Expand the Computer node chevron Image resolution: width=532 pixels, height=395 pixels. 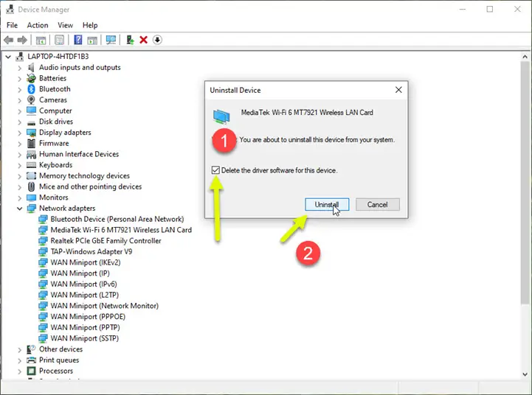[x=20, y=111]
